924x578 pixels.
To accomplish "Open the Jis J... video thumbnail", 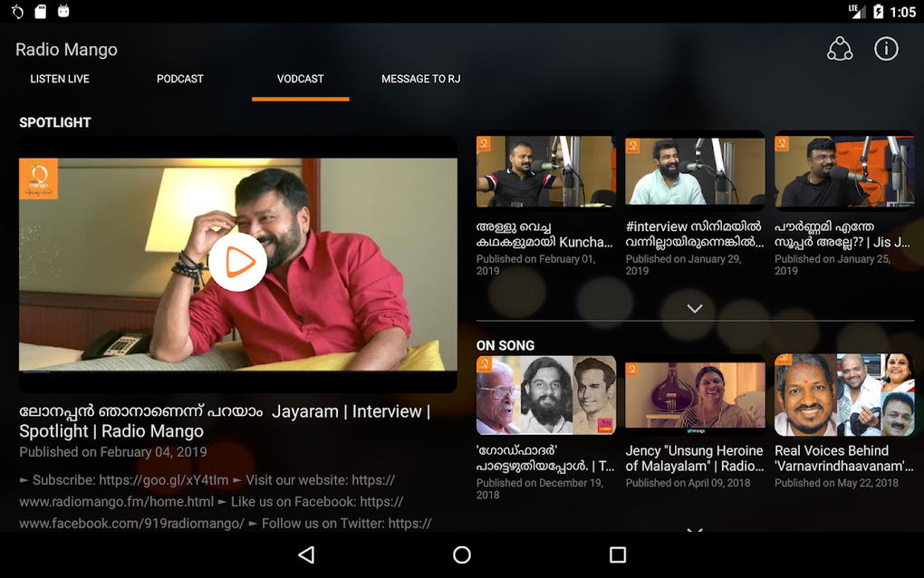I will coord(844,171).
